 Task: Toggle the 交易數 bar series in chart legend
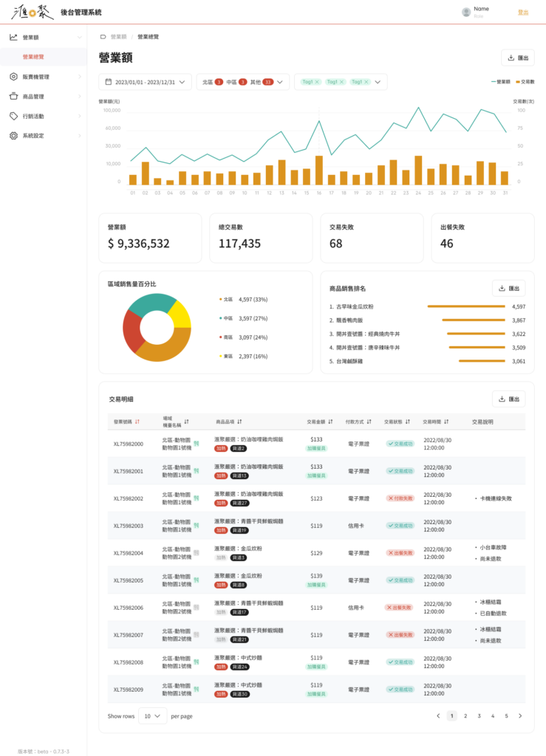coord(525,82)
